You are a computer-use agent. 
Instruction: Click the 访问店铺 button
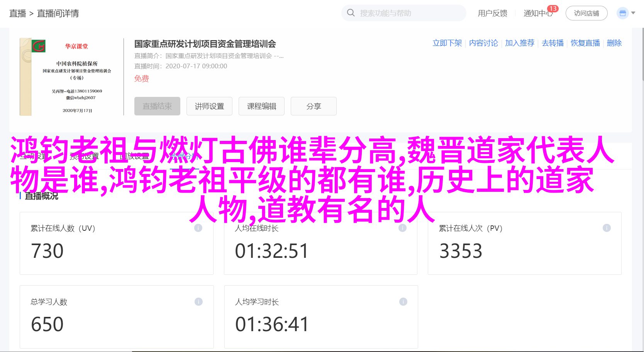pos(586,13)
